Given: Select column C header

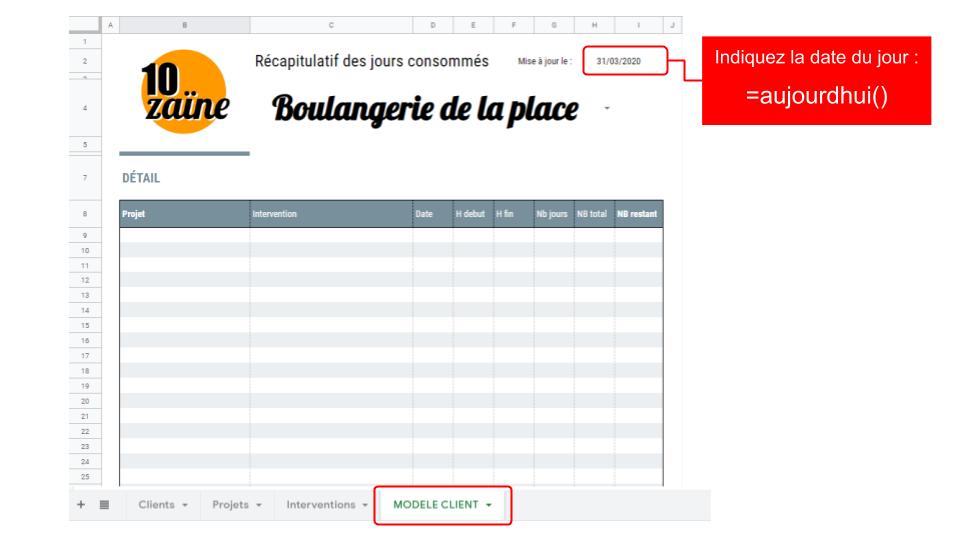Looking at the screenshot, I should tap(331, 25).
